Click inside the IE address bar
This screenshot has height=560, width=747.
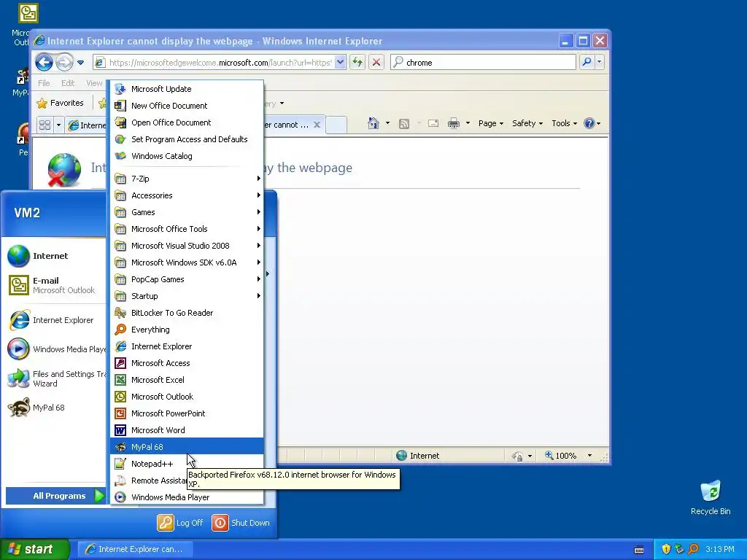[x=219, y=63]
